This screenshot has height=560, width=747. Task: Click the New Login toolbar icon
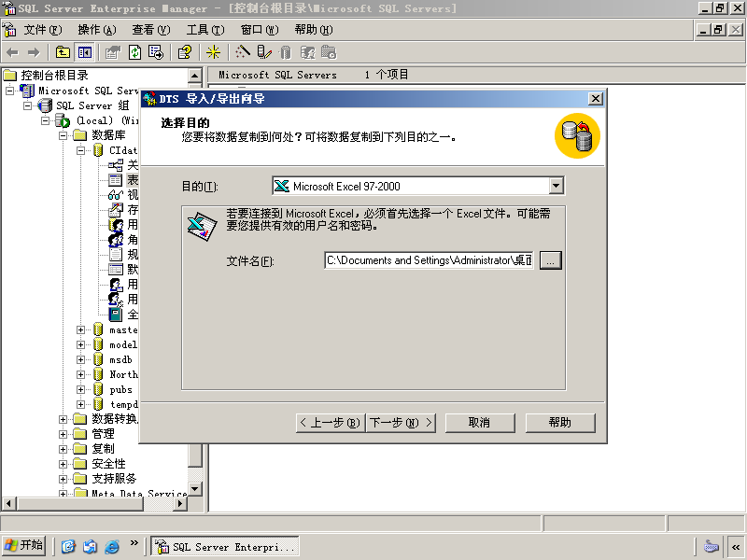pos(307,52)
